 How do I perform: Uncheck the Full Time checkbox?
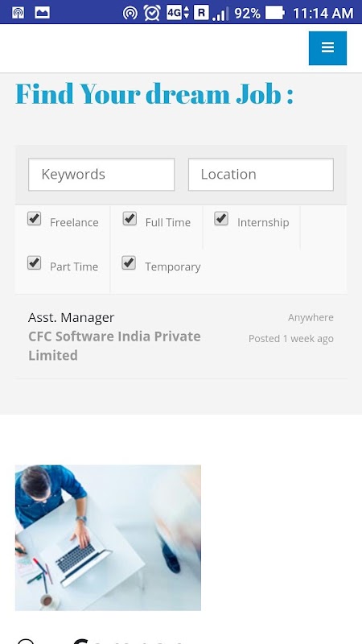[x=130, y=218]
